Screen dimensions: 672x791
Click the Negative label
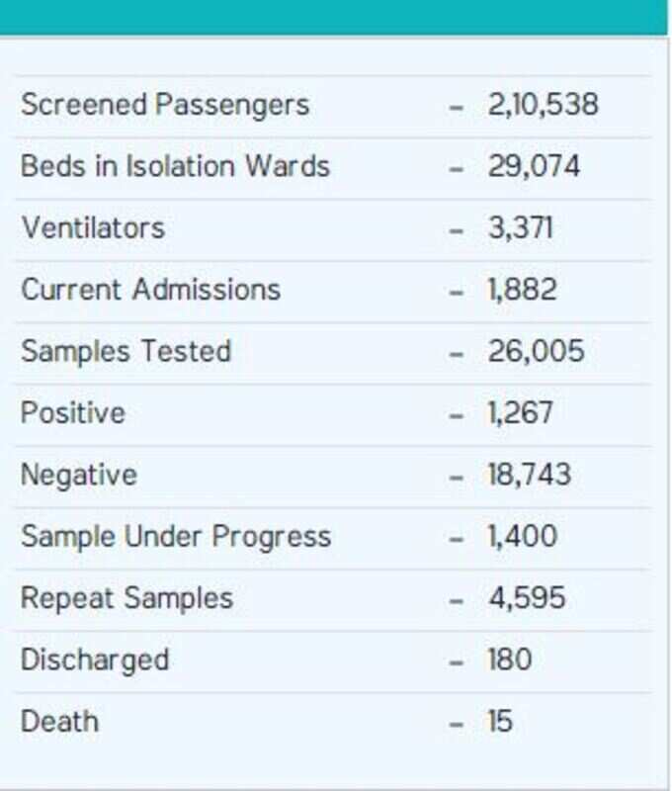[x=79, y=476]
